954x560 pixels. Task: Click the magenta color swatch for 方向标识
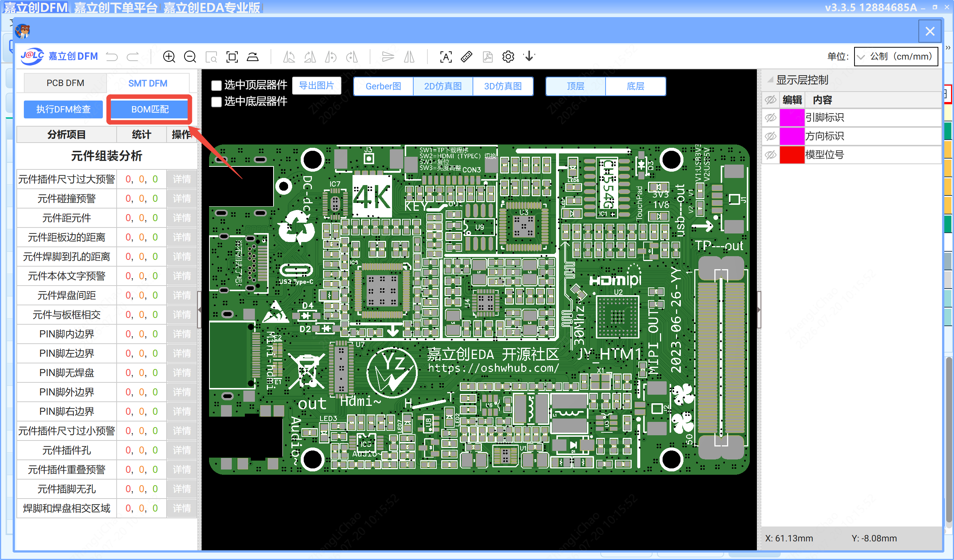[792, 136]
